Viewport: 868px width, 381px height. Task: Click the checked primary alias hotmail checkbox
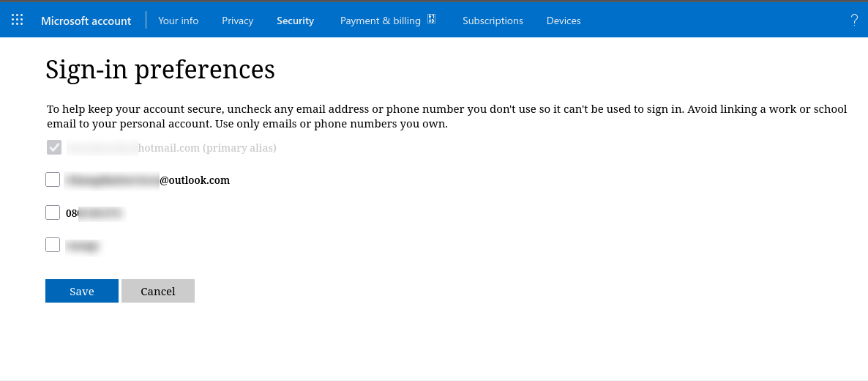53,148
